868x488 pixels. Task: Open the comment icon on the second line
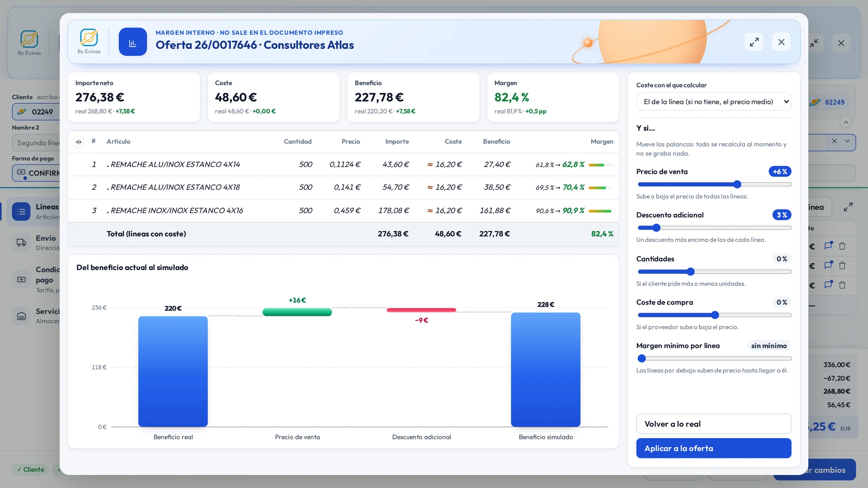pos(828,265)
